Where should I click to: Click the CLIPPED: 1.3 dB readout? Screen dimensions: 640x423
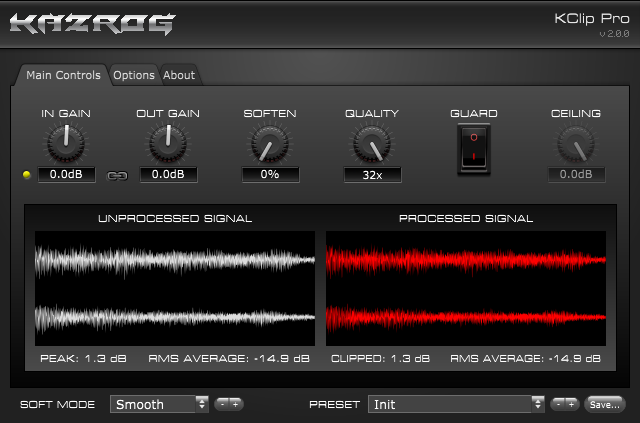pos(380,358)
